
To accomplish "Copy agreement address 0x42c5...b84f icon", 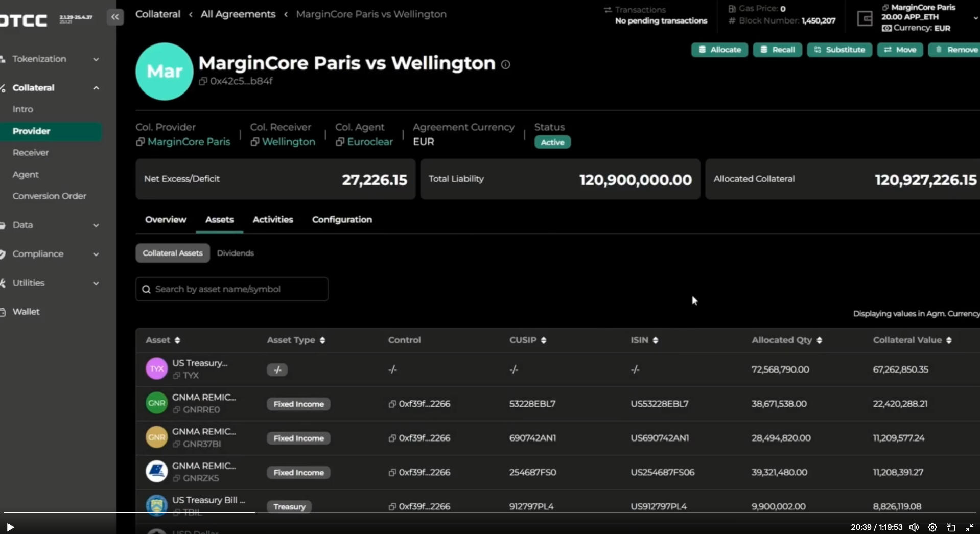I will pyautogui.click(x=203, y=81).
